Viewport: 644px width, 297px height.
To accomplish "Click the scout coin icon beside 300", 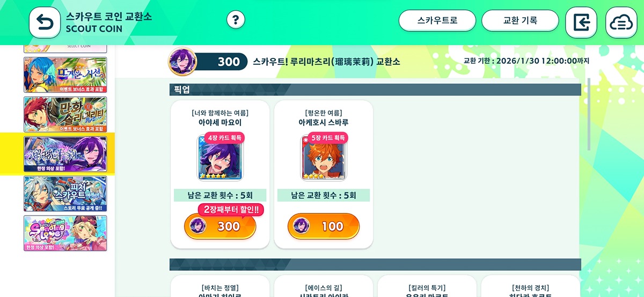I will (x=181, y=62).
